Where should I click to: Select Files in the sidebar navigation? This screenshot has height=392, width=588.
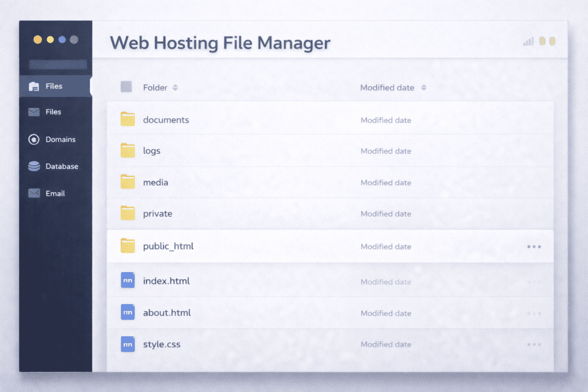click(x=54, y=86)
